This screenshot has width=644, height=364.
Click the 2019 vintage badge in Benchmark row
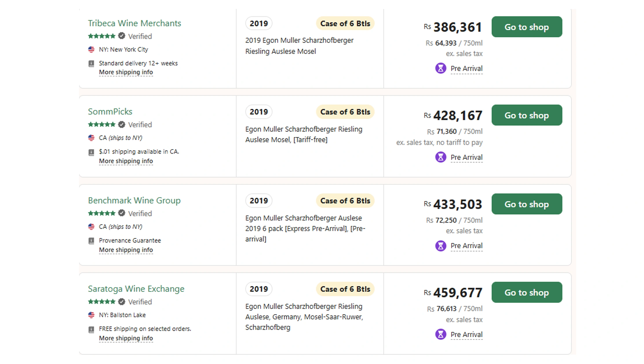pos(259,201)
